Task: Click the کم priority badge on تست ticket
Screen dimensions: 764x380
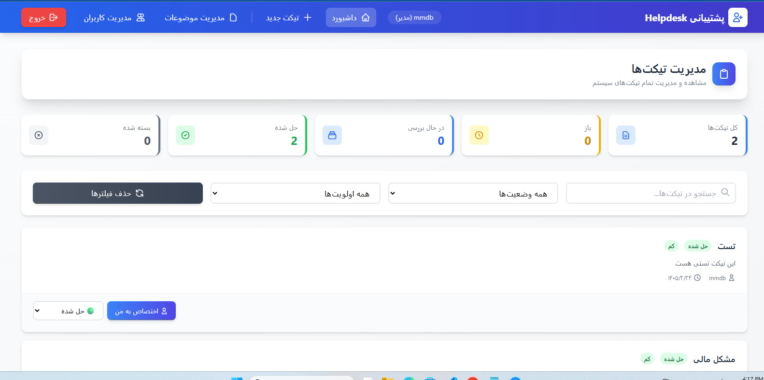Action: (x=671, y=247)
